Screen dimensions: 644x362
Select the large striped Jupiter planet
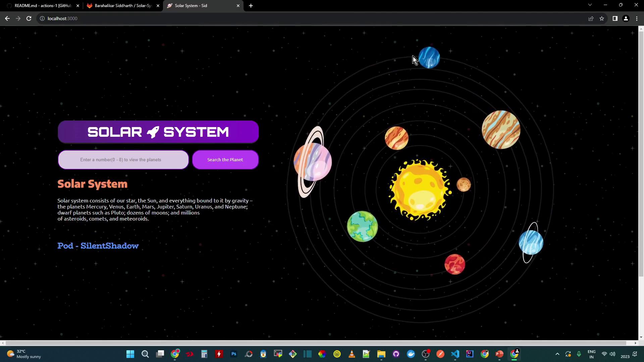point(501,130)
